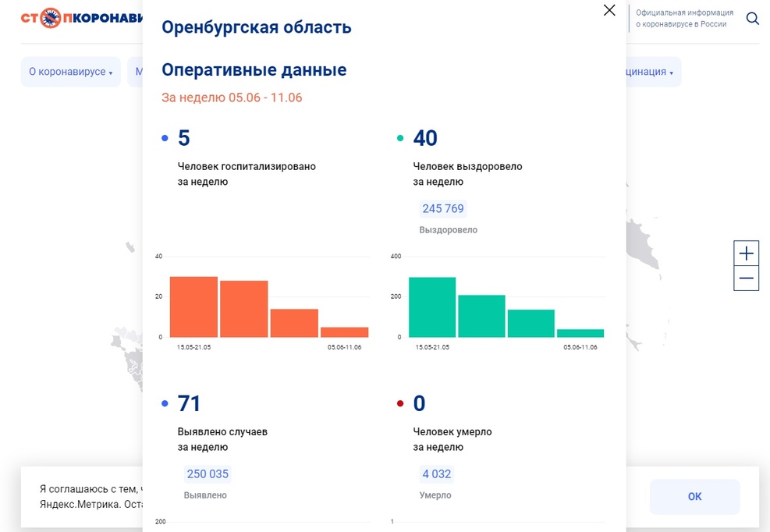Click the blue dot beside 71 cases

tap(165, 404)
